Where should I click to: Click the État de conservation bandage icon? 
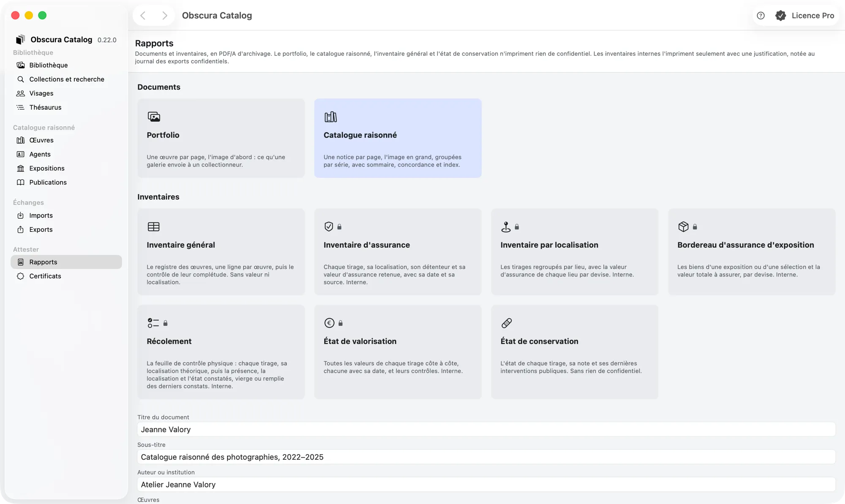pos(507,323)
